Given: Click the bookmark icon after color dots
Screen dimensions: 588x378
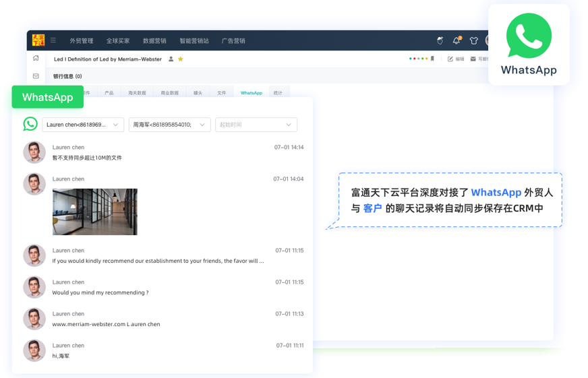Looking at the screenshot, I should coord(432,59).
